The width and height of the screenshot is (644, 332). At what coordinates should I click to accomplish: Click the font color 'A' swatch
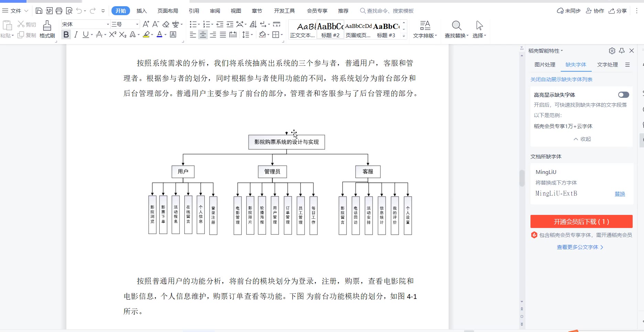tap(159, 34)
